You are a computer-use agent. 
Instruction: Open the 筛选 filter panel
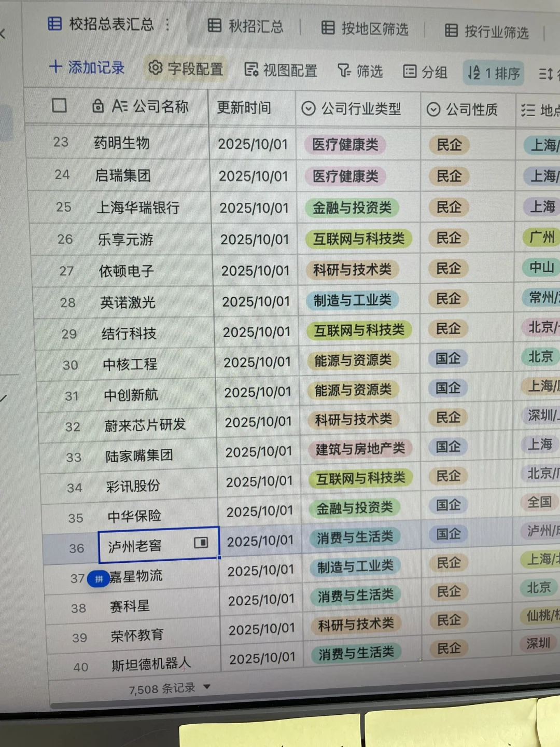[360, 71]
